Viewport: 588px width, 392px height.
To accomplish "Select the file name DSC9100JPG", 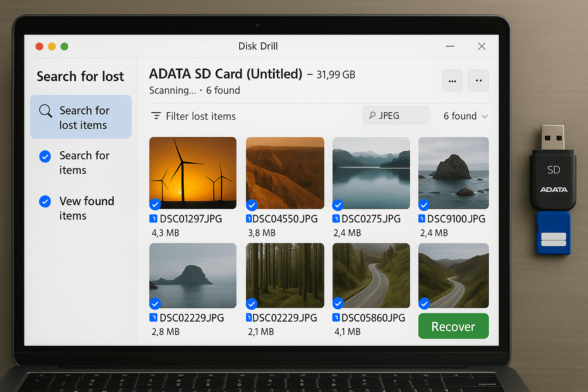I will [456, 219].
